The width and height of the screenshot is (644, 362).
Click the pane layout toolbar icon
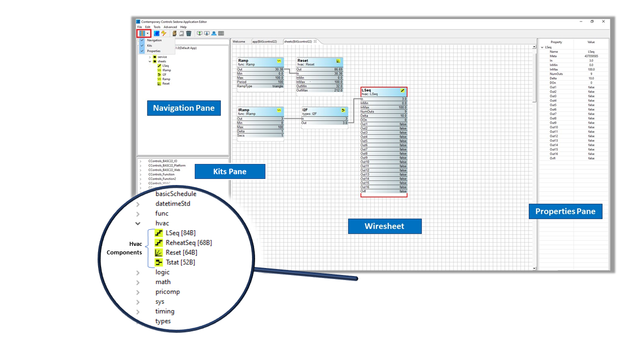pos(141,33)
